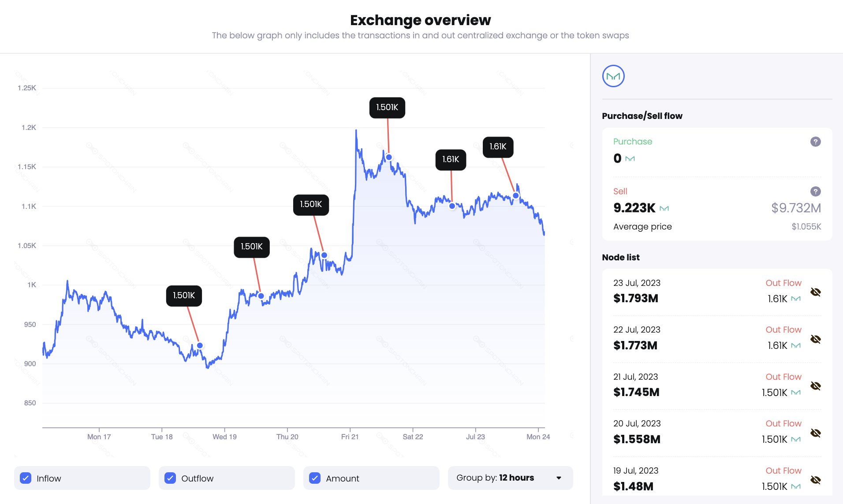This screenshot has width=843, height=504.
Task: Click chart data point at Jul 23 outflow
Action: [515, 196]
